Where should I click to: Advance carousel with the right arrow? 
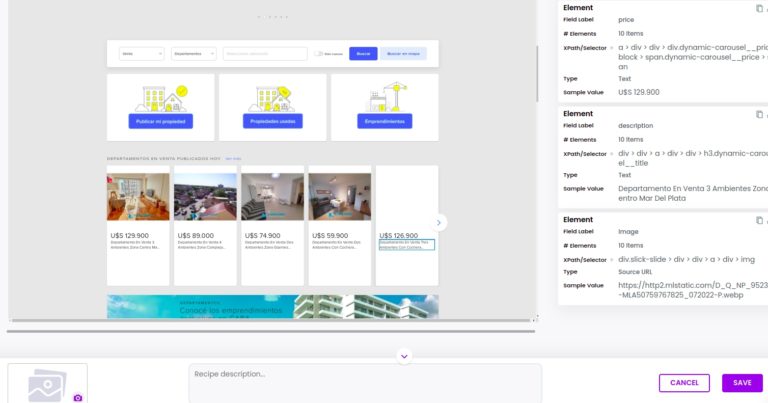(x=438, y=223)
